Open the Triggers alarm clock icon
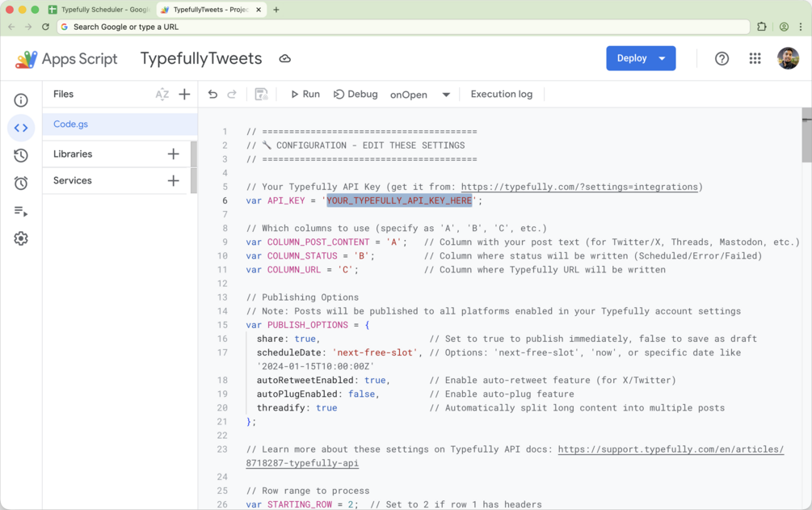The image size is (812, 510). click(21, 183)
